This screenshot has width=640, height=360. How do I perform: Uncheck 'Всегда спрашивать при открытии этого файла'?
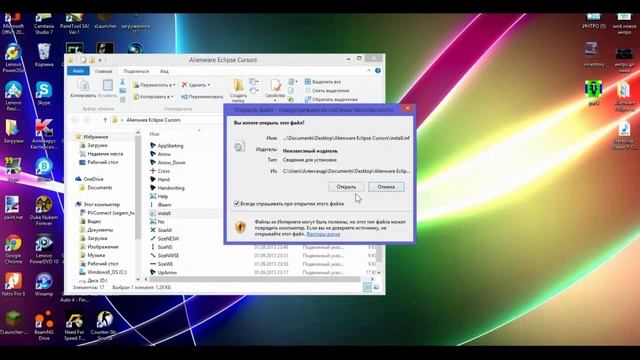[x=236, y=203]
